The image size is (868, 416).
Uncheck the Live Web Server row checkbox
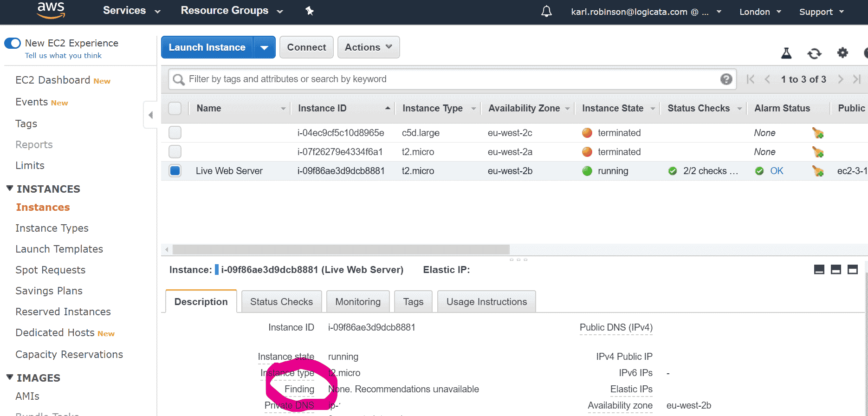pyautogui.click(x=175, y=171)
